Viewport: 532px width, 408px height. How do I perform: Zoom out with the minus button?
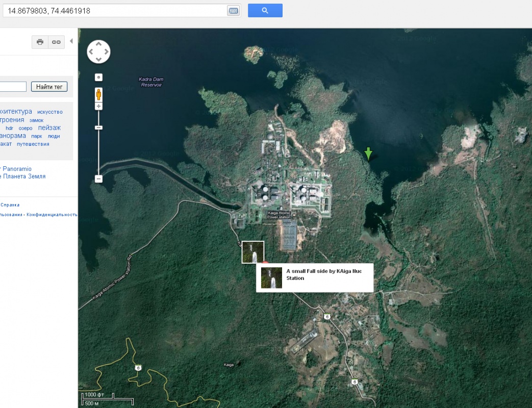coord(98,179)
